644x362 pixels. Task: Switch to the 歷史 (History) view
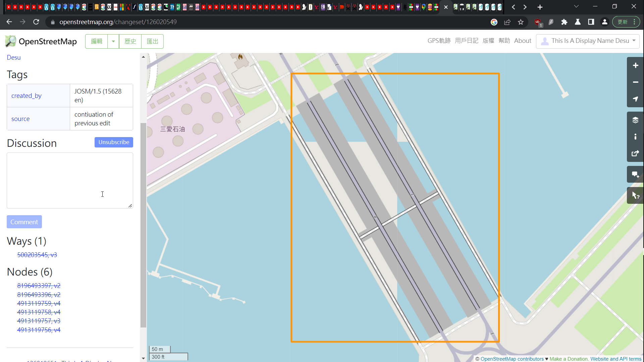tap(130, 41)
